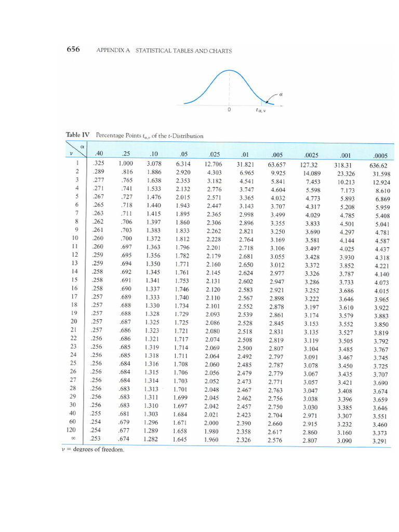399x532 pixels.
Task: Select the .40 column header
Action: 99,154
